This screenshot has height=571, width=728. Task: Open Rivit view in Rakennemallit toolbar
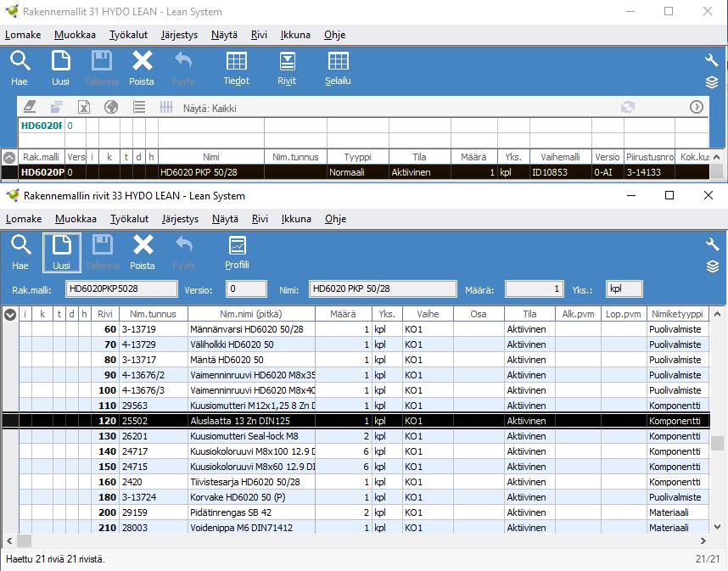(x=287, y=68)
